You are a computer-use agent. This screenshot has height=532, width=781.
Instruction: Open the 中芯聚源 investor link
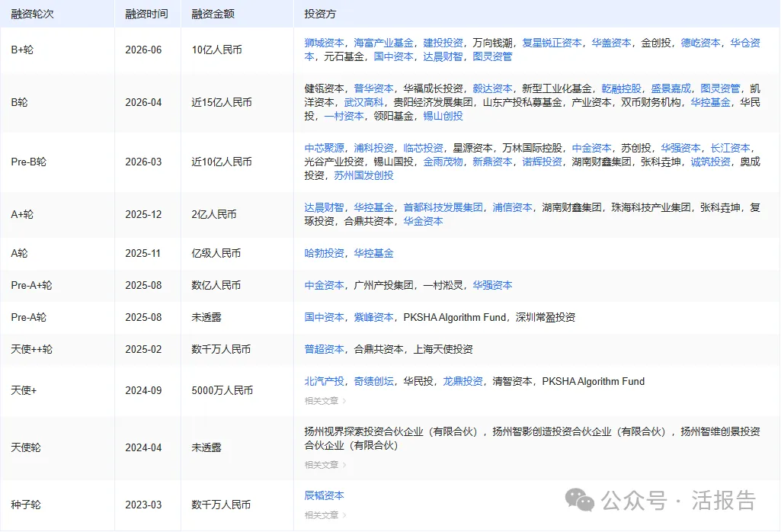point(325,148)
